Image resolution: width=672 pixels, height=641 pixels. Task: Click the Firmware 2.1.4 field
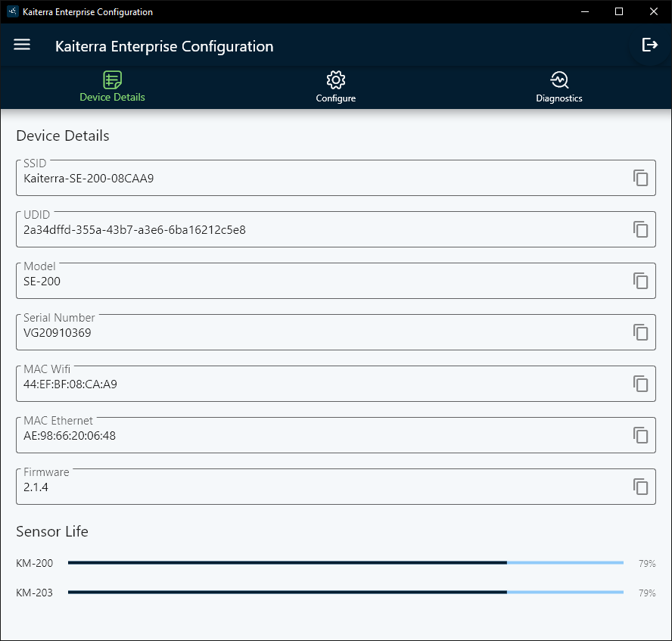(336, 487)
